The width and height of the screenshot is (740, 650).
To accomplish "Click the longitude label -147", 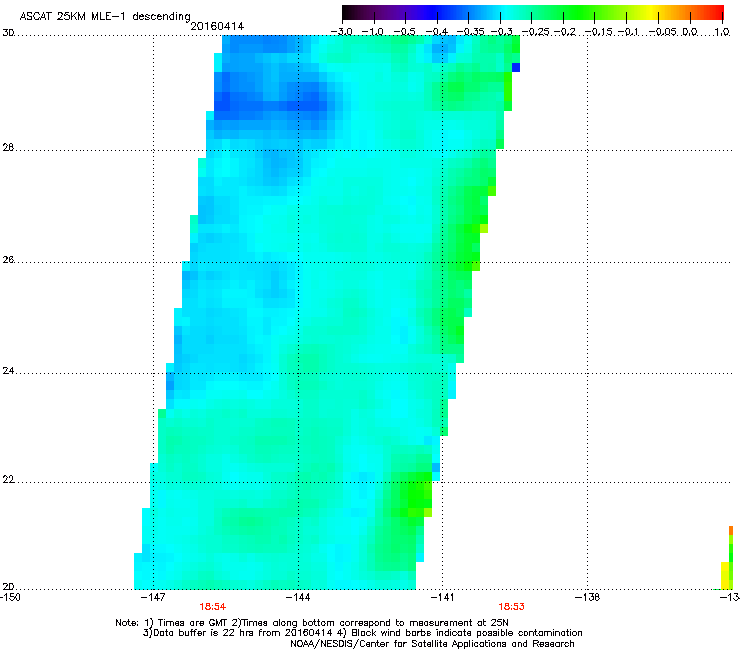I will pyautogui.click(x=153, y=597).
